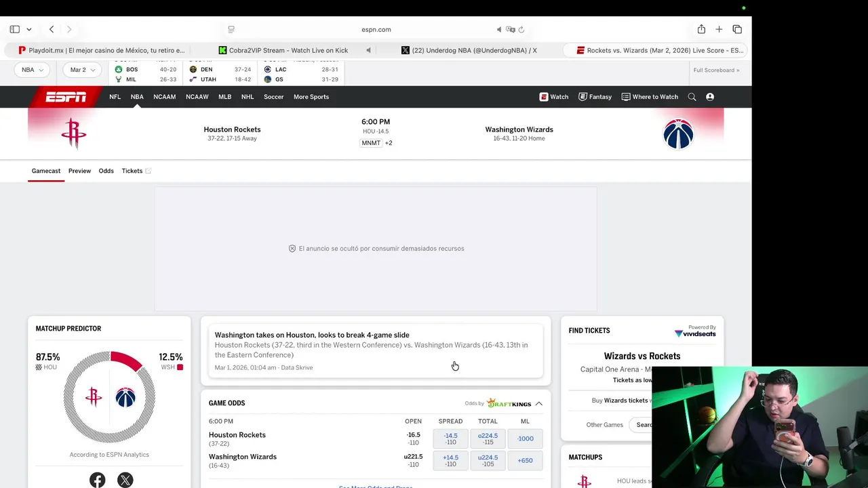Open the NHL menu item
Image resolution: width=868 pixels, height=488 pixels.
pyautogui.click(x=248, y=97)
